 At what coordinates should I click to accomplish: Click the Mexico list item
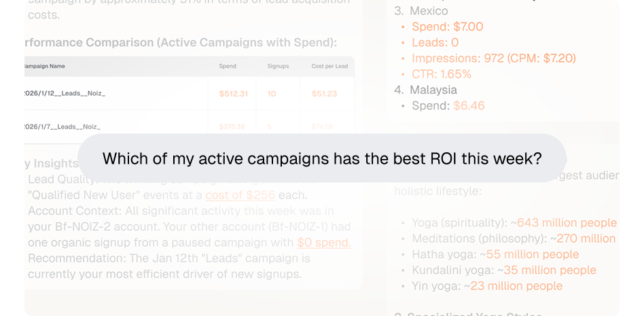pyautogui.click(x=429, y=11)
